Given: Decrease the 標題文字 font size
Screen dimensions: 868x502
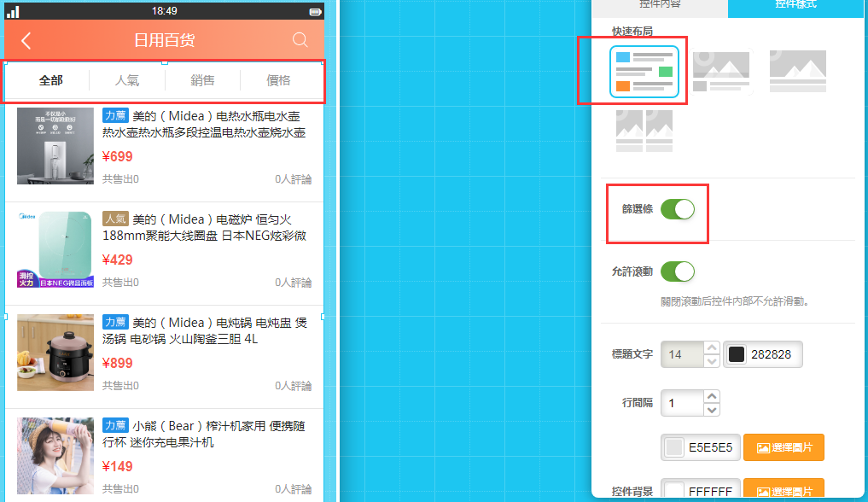Looking at the screenshot, I should [x=712, y=361].
